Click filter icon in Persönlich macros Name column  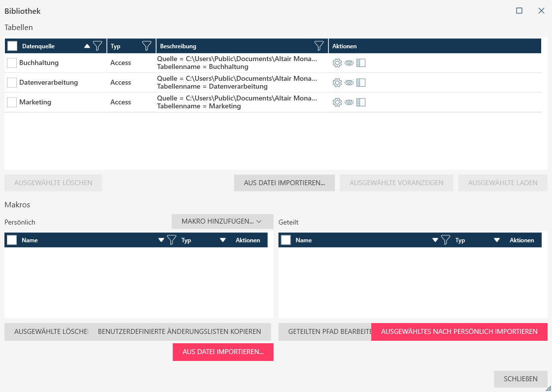(172, 240)
